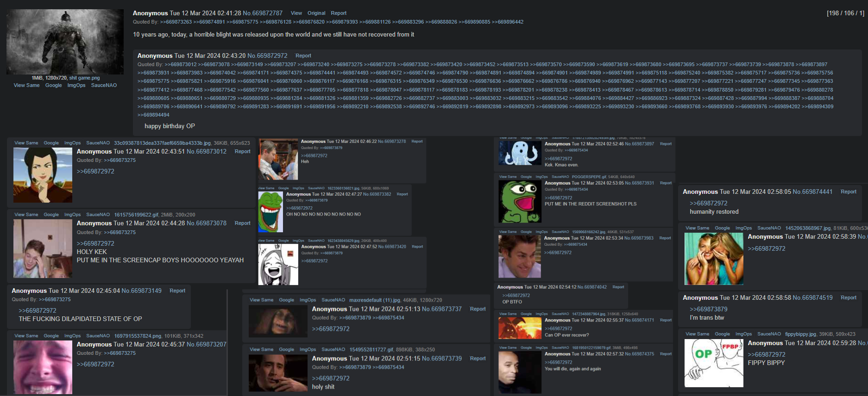868x396 pixels.
Task: Report the 'happy birthday OP' post
Action: click(303, 56)
